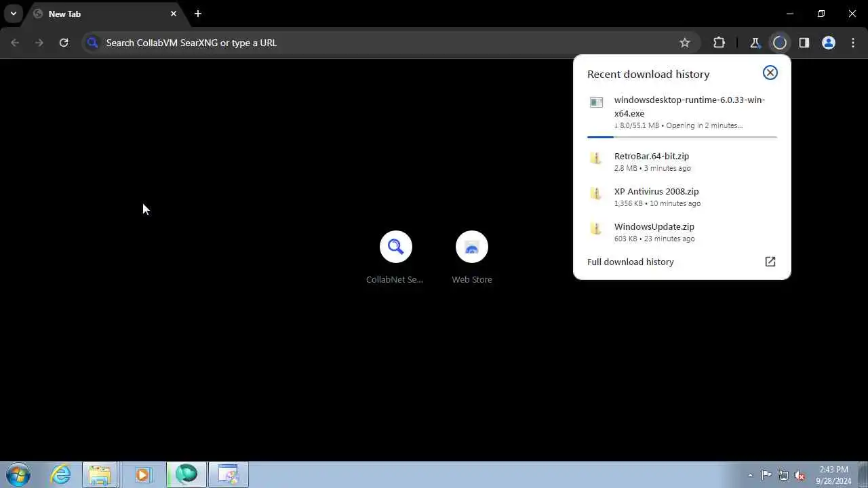Open the CollabNet Search shortcut
Image resolution: width=868 pixels, height=488 pixels.
395,258
